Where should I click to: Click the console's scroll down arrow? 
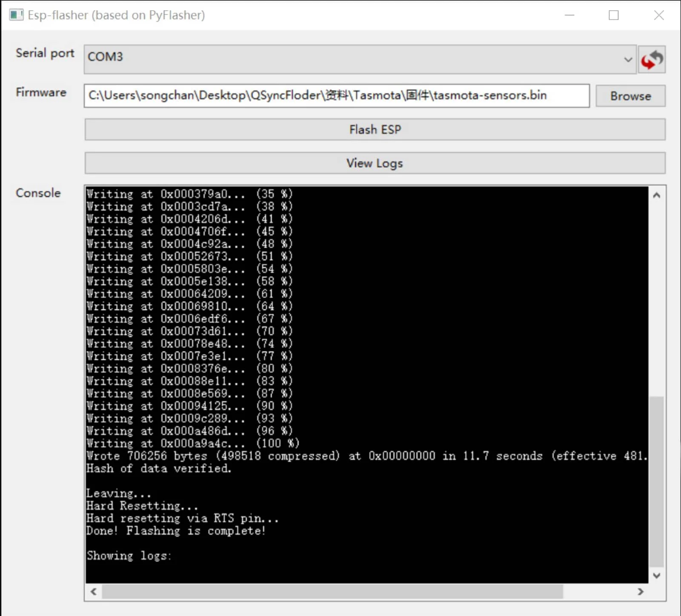pos(657,576)
